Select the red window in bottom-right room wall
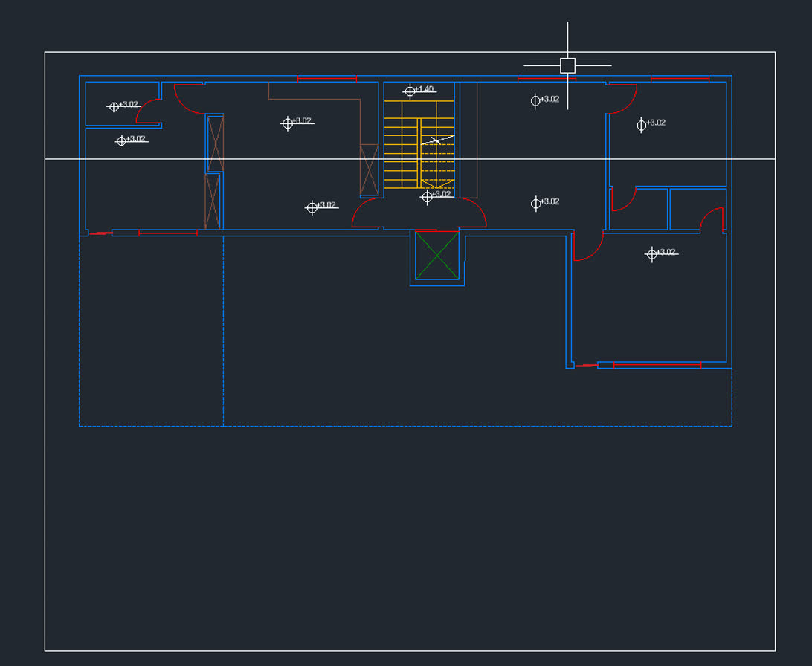This screenshot has width=812, height=666. point(657,365)
